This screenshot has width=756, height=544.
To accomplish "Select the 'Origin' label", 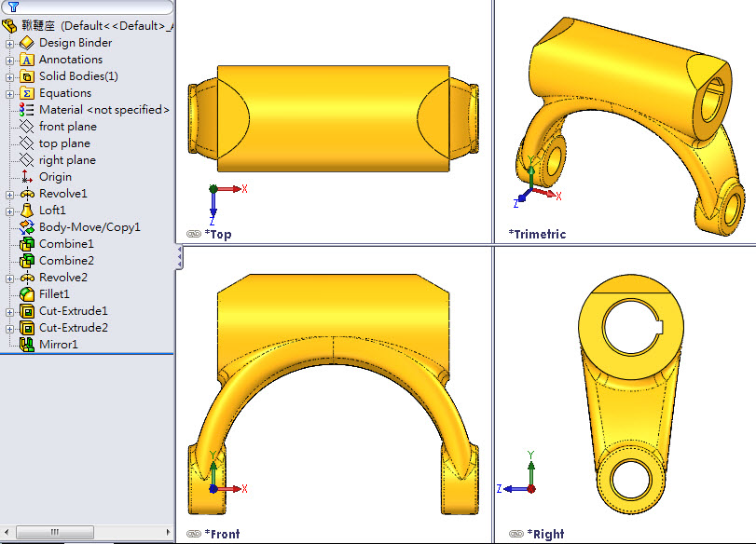I will [55, 177].
